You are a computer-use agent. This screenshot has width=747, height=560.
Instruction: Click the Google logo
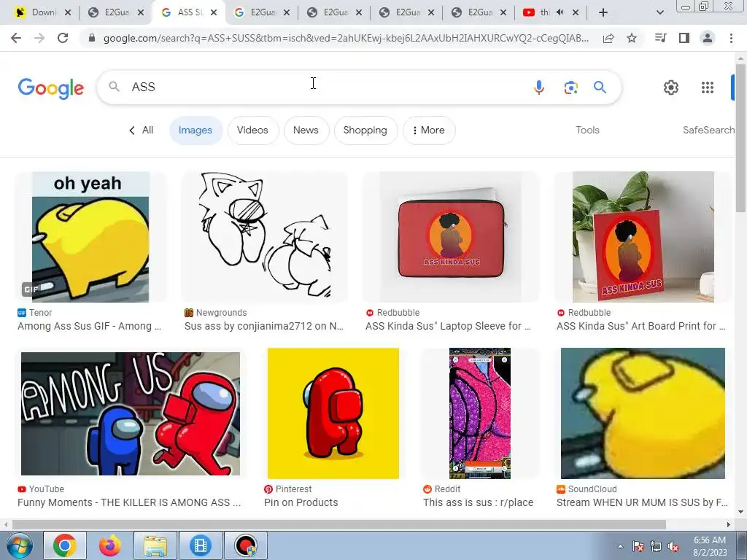51,88
